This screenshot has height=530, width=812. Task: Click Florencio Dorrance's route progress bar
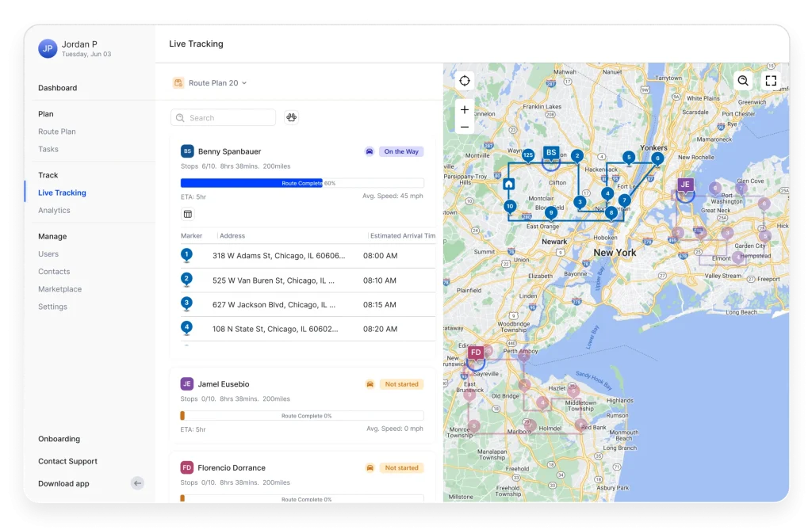click(x=302, y=499)
